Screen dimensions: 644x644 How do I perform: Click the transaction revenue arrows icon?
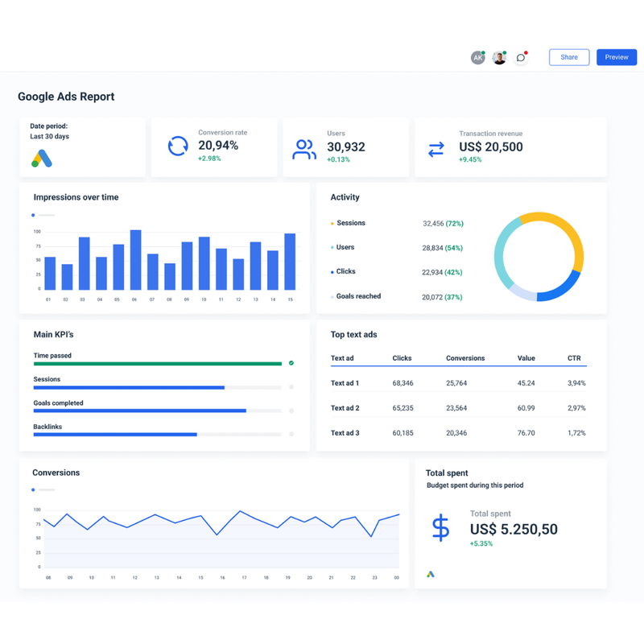[436, 150]
